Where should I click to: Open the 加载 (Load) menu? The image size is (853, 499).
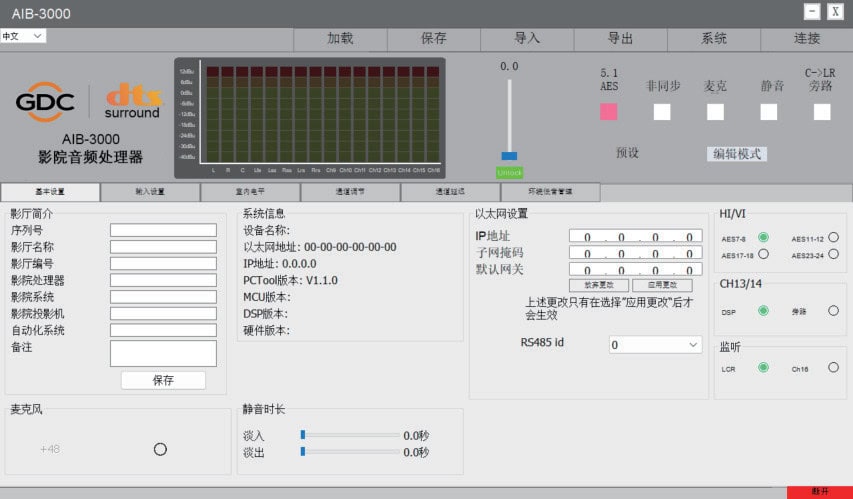point(340,39)
